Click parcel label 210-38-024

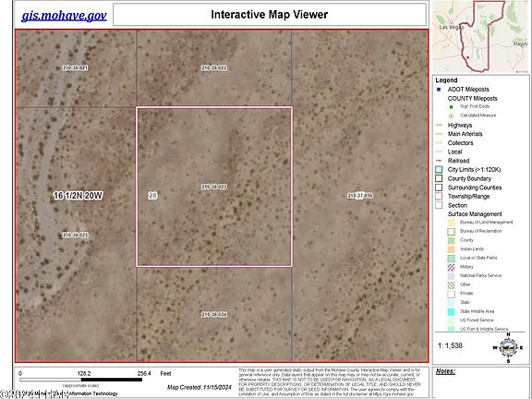pos(214,315)
